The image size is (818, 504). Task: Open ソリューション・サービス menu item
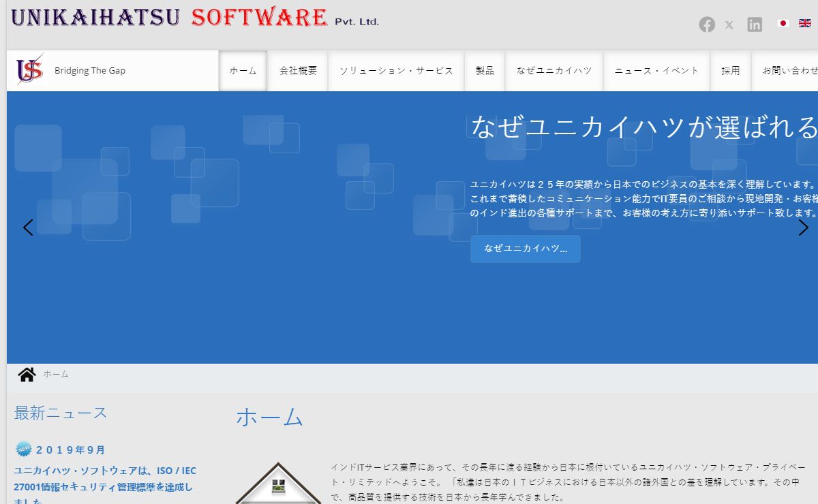pos(396,70)
